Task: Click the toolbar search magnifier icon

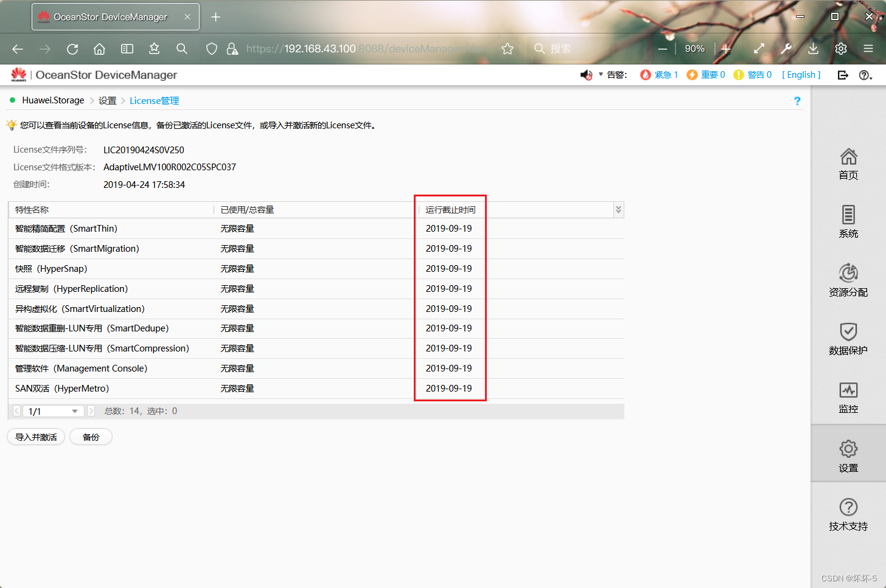Action: [x=181, y=49]
